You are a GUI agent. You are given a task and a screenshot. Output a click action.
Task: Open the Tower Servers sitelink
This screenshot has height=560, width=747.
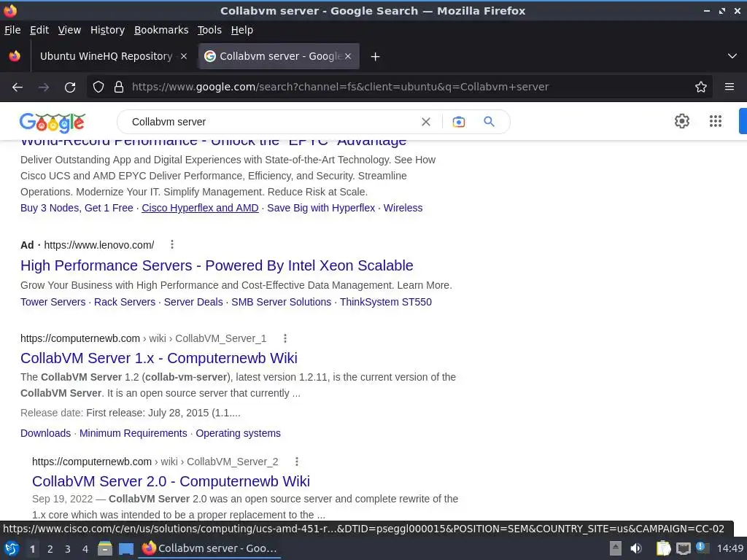[x=53, y=302]
